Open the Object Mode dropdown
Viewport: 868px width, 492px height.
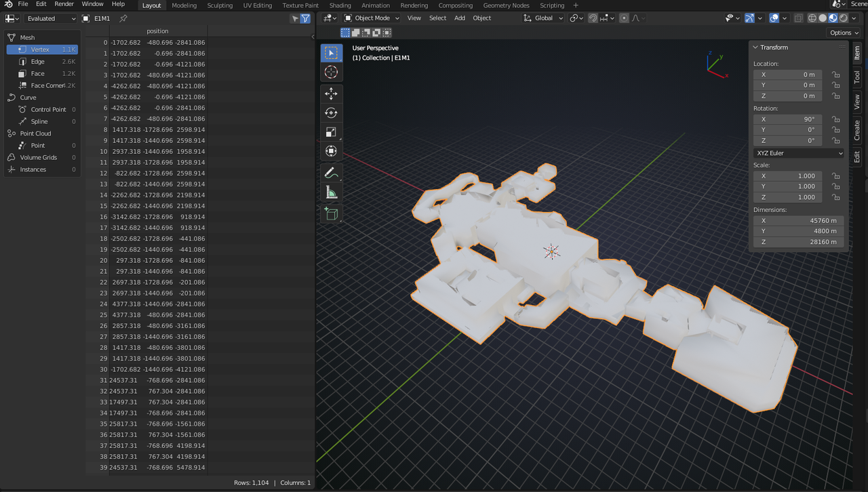(372, 18)
